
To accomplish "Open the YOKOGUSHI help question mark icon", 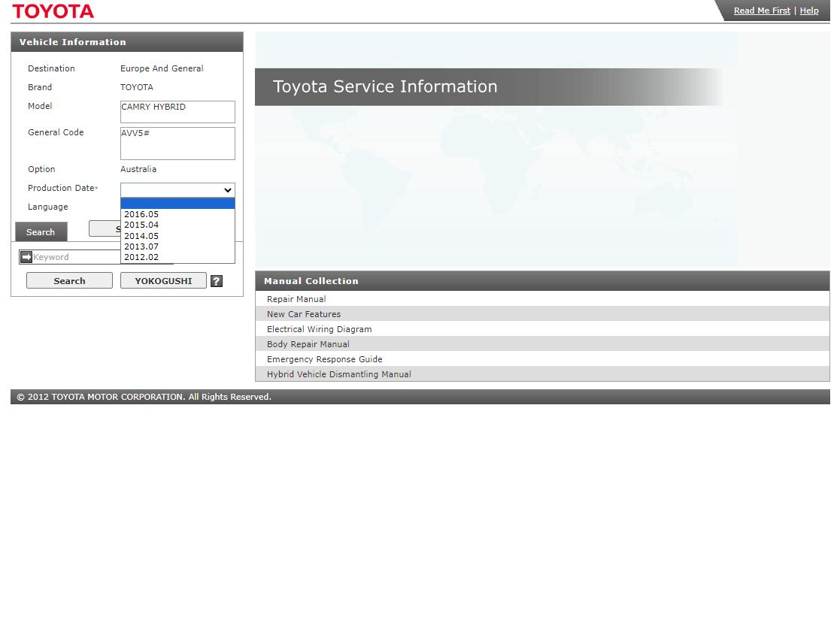I will coord(217,281).
